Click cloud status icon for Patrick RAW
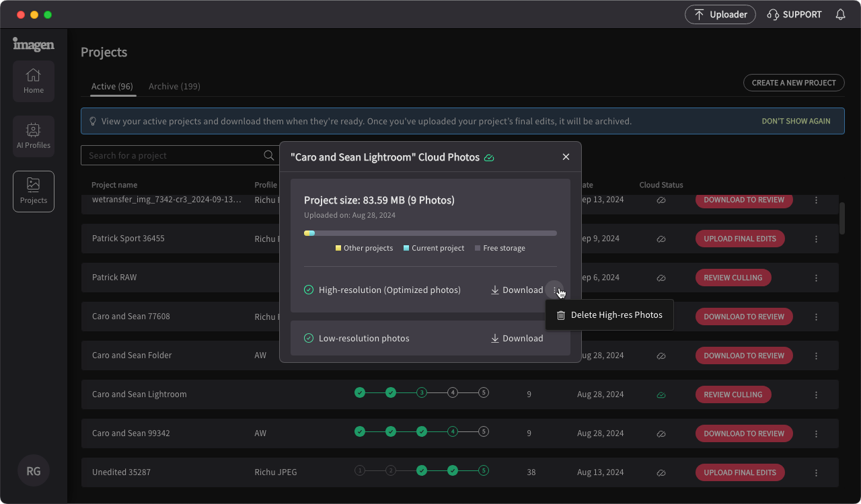This screenshot has width=861, height=504. click(x=661, y=278)
